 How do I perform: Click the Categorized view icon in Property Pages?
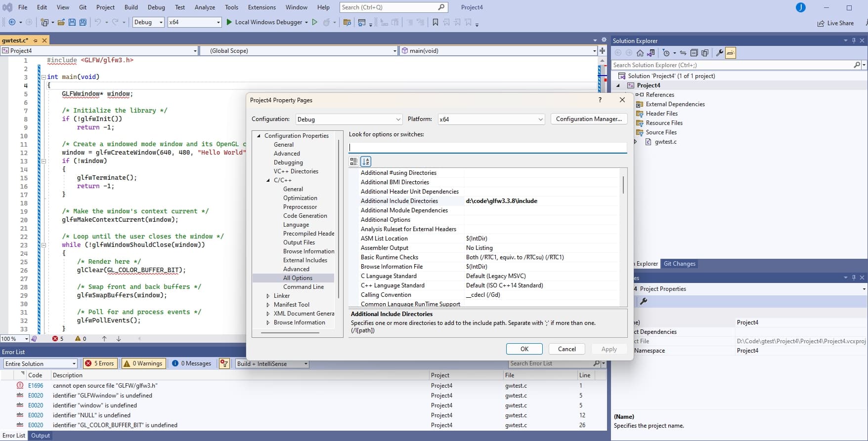coord(353,161)
